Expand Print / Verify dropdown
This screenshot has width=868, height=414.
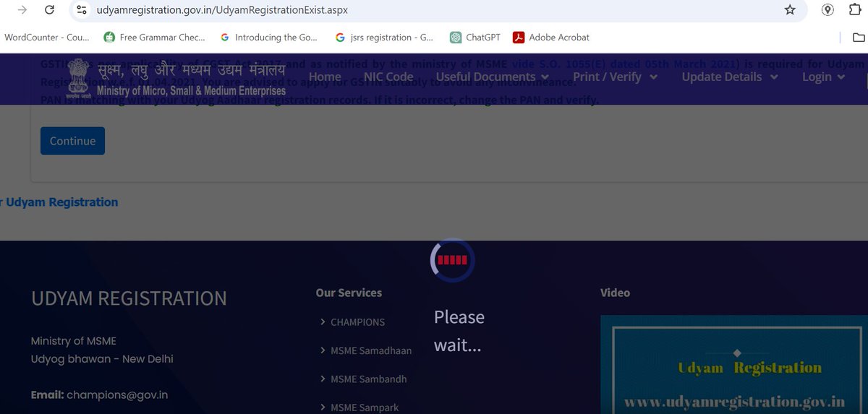coord(616,77)
